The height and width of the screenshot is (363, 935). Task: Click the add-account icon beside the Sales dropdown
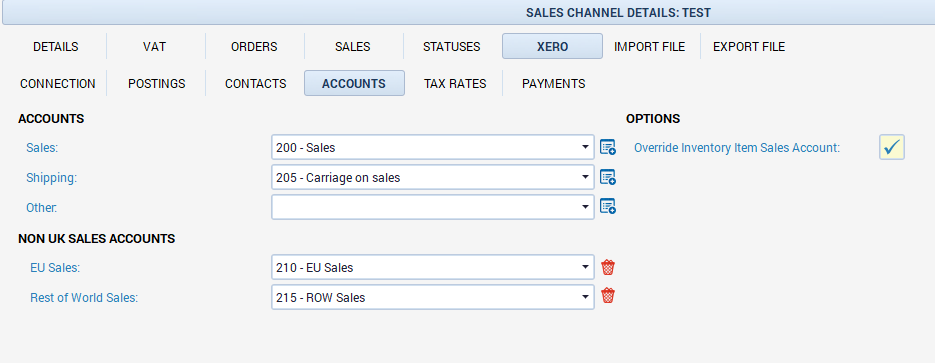[608, 147]
